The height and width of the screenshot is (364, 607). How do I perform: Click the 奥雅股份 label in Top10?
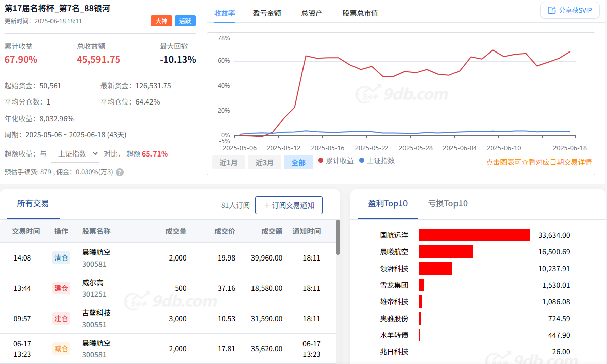click(x=394, y=319)
